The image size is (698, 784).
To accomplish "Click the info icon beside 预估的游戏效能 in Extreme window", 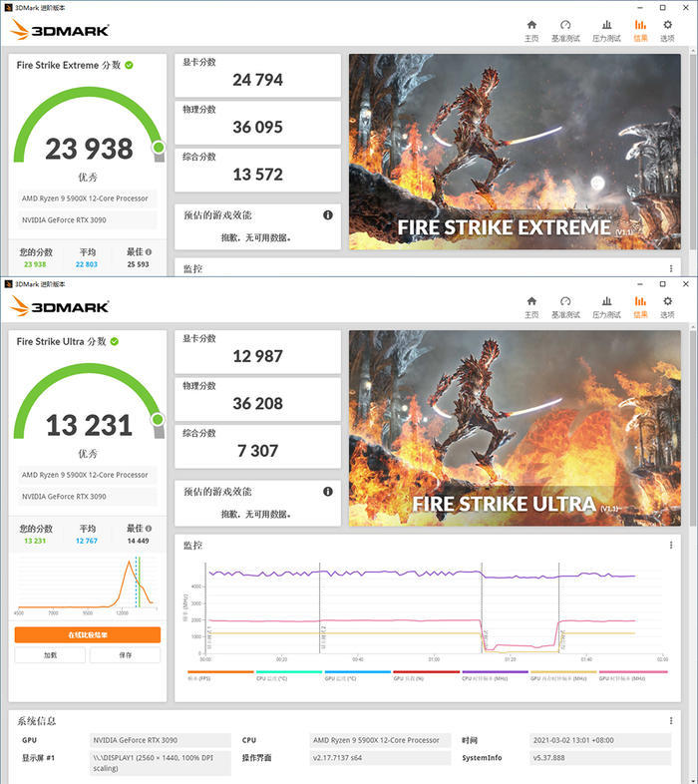I will click(328, 215).
